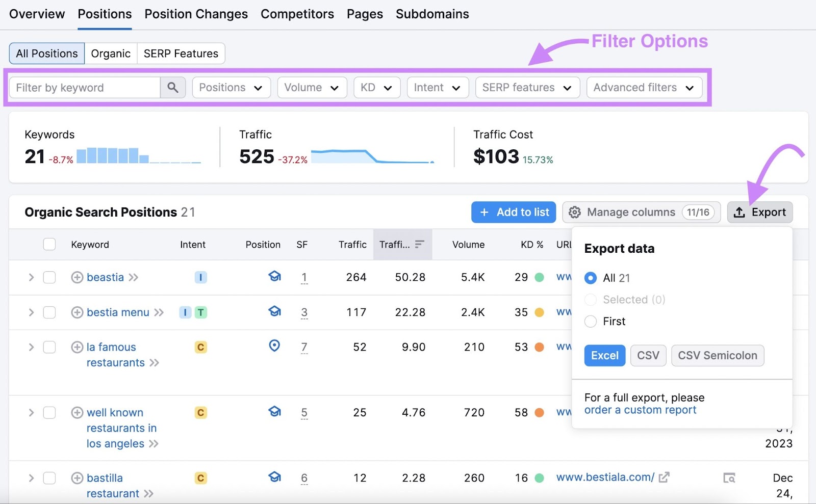Check the select-all checkbox in the table header
The width and height of the screenshot is (816, 504).
tap(49, 244)
